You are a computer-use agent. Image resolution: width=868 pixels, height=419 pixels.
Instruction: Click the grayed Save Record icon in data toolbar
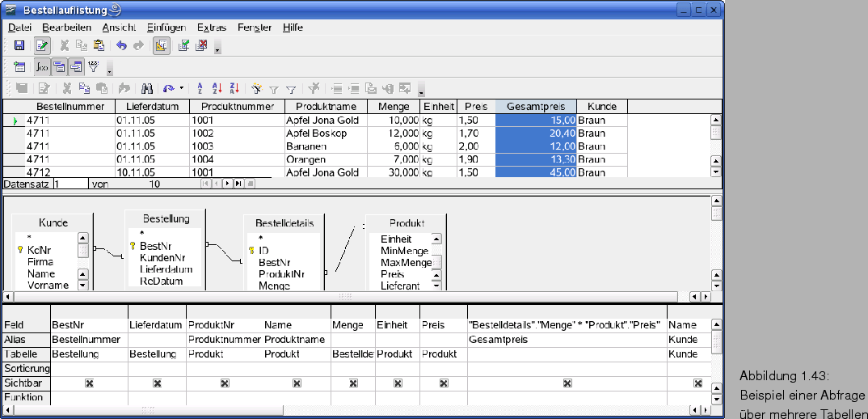(x=22, y=88)
